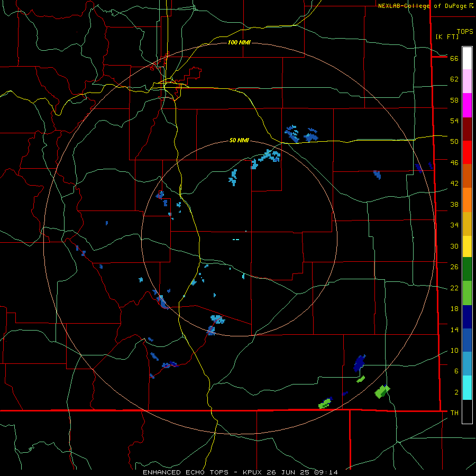This screenshot has width=476, height=476.
Task: Click the '100 NMI' range ring label
Action: pos(239,42)
